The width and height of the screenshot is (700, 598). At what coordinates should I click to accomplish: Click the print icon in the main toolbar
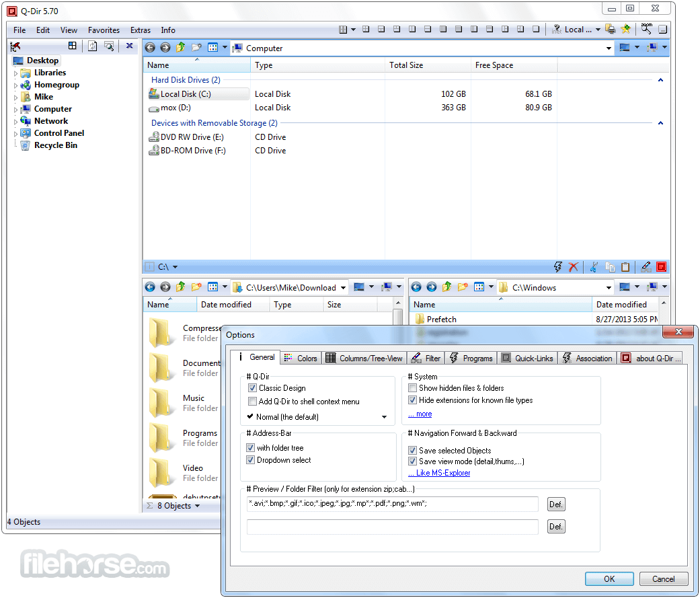click(x=611, y=30)
